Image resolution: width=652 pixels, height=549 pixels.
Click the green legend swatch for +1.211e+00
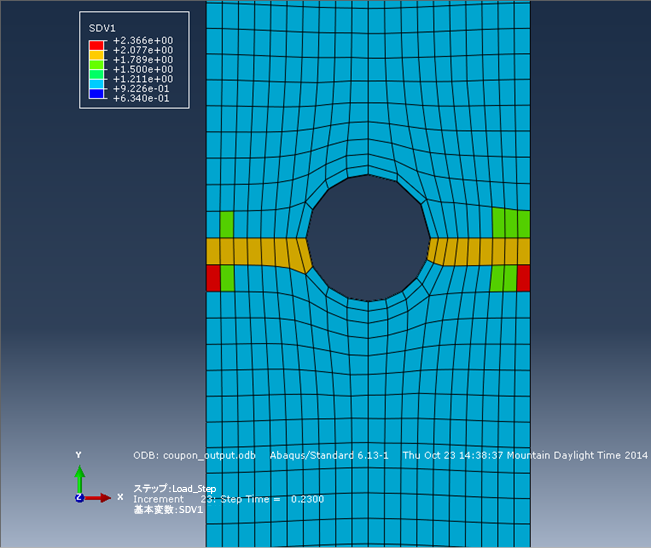click(96, 74)
